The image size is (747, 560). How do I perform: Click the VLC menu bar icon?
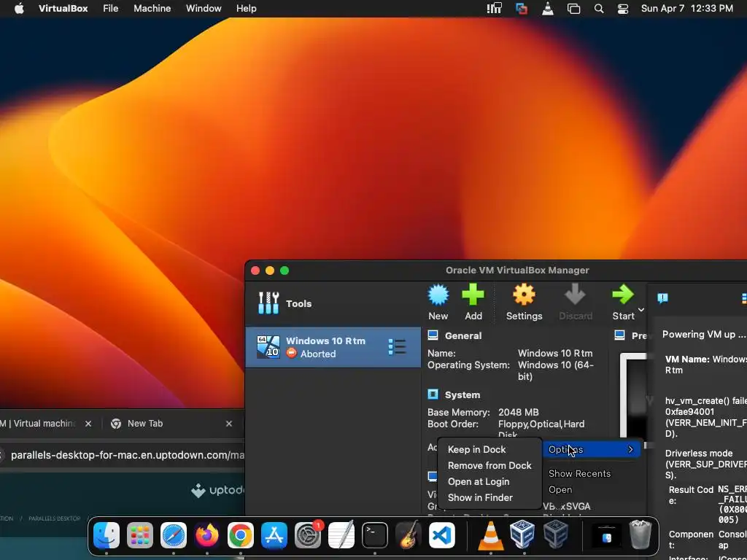click(548, 9)
